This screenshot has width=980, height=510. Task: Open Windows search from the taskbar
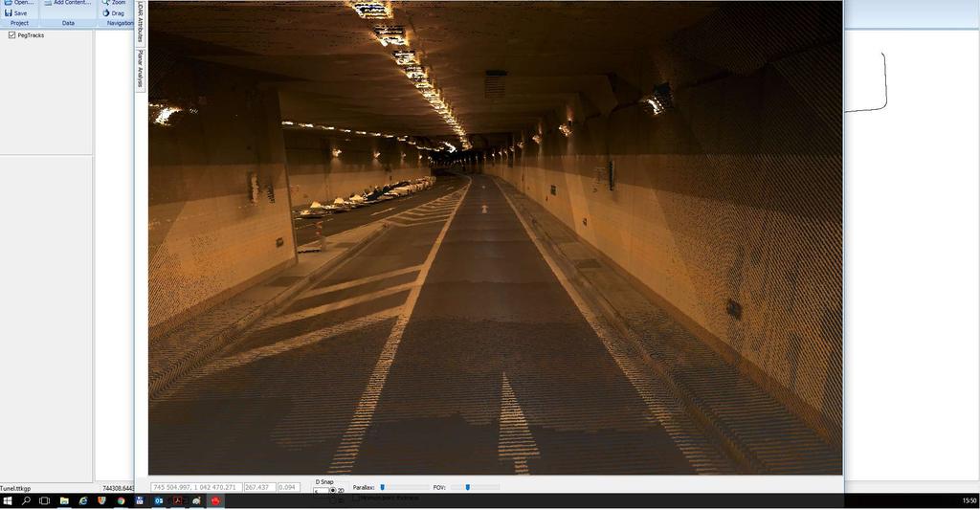(26, 500)
